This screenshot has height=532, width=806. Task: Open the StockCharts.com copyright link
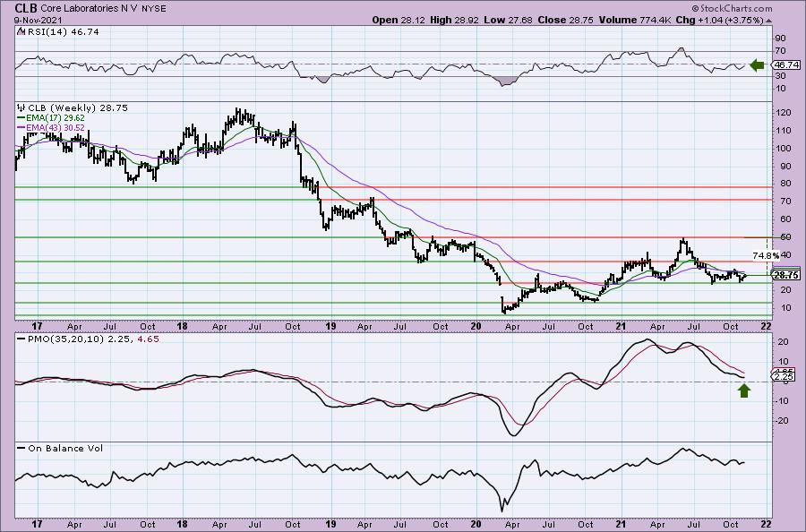(732, 8)
